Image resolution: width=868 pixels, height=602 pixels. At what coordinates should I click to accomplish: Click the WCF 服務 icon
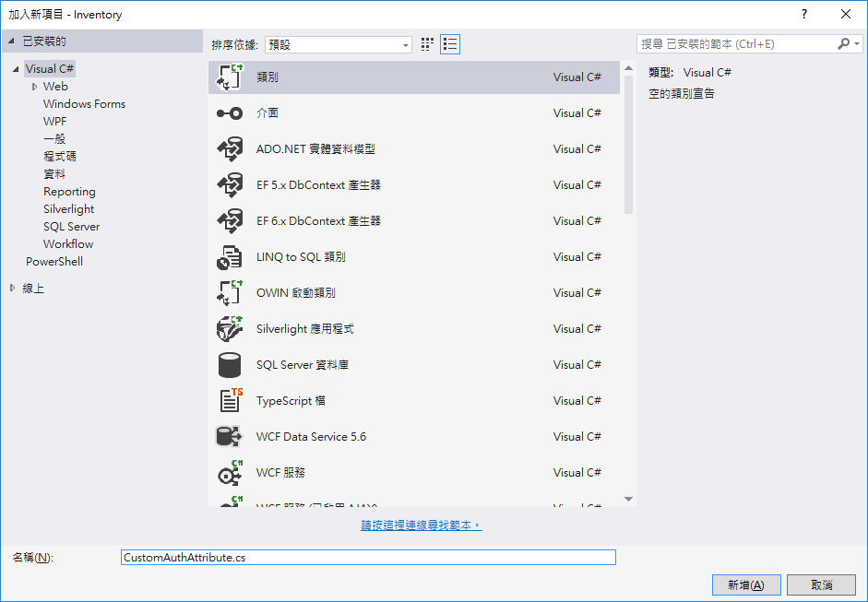(x=230, y=473)
